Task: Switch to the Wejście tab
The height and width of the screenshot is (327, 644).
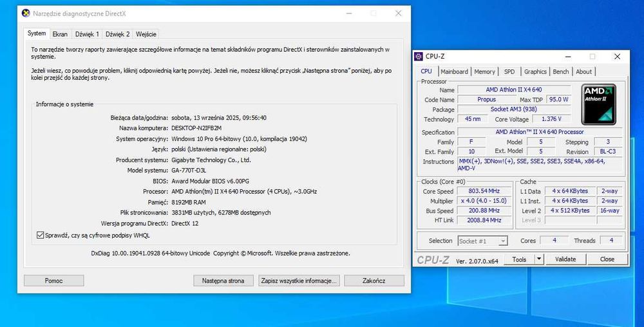Action: 146,35
